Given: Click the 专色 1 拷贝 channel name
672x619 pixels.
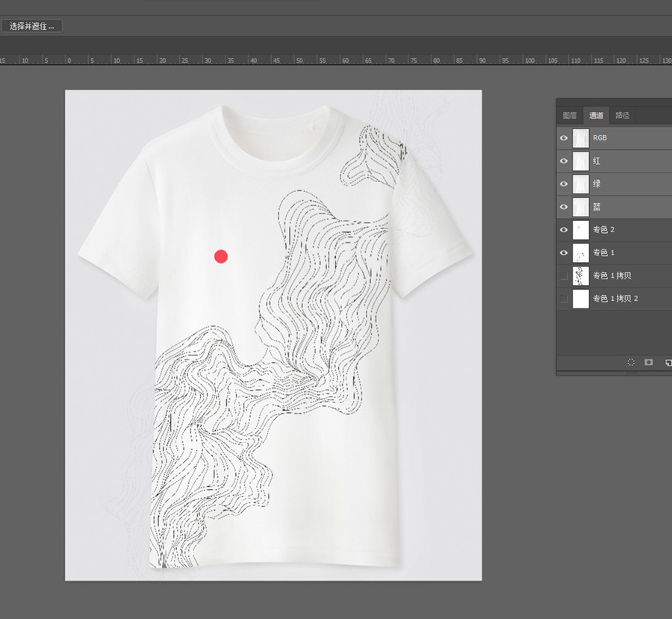Looking at the screenshot, I should 612,276.
